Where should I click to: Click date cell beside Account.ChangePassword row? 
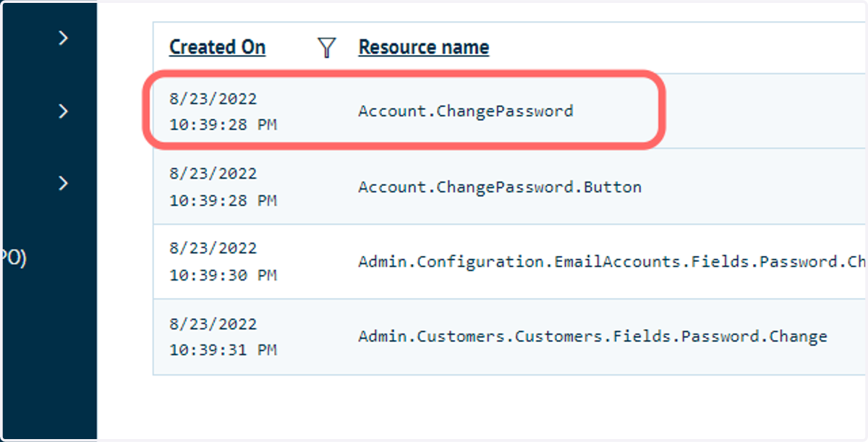223,111
